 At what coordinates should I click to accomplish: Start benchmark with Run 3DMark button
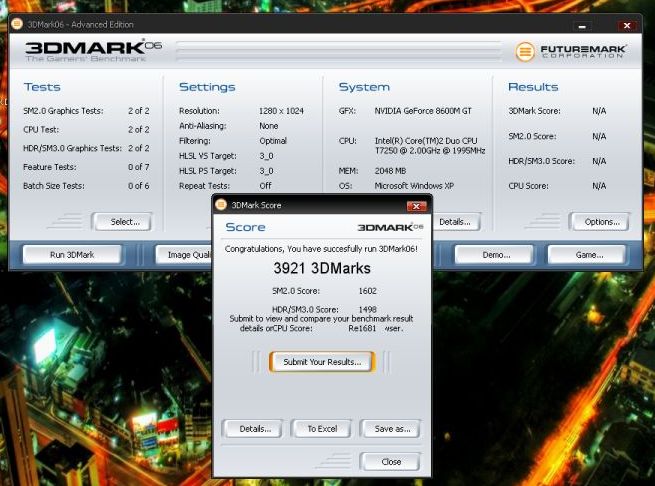pos(72,254)
